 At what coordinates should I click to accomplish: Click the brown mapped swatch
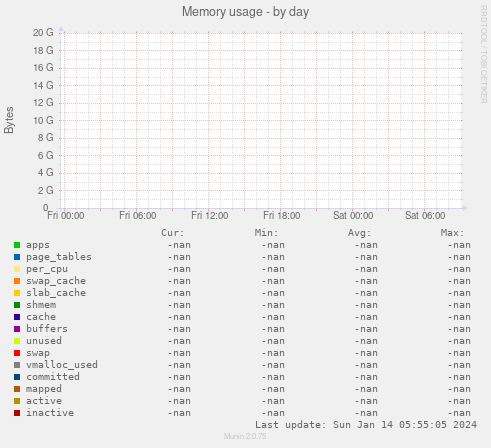(17, 389)
